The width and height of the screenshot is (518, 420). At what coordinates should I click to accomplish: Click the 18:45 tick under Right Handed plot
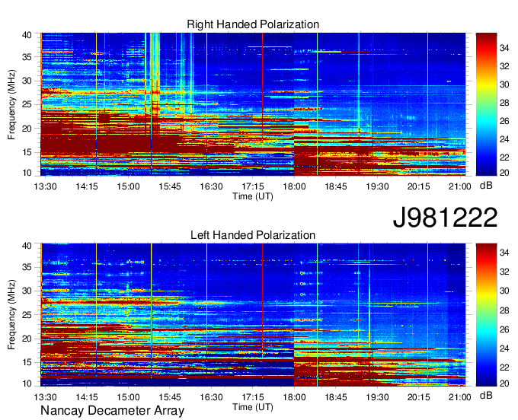click(x=336, y=186)
